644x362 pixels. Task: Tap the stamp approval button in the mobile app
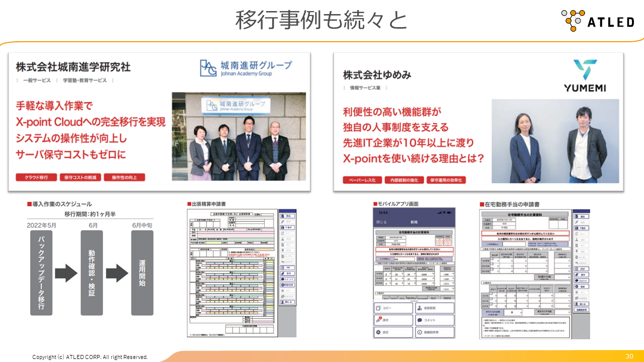coord(435,308)
